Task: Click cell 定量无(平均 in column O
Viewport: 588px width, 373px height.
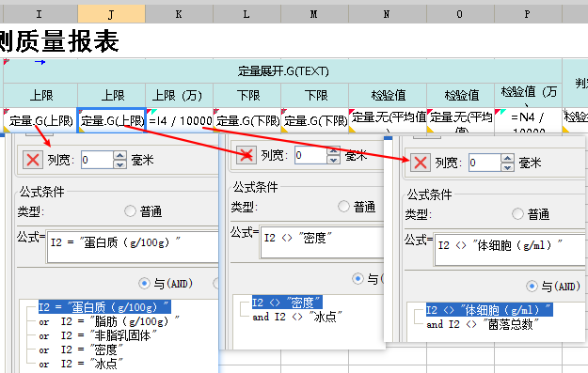Action: click(x=460, y=120)
